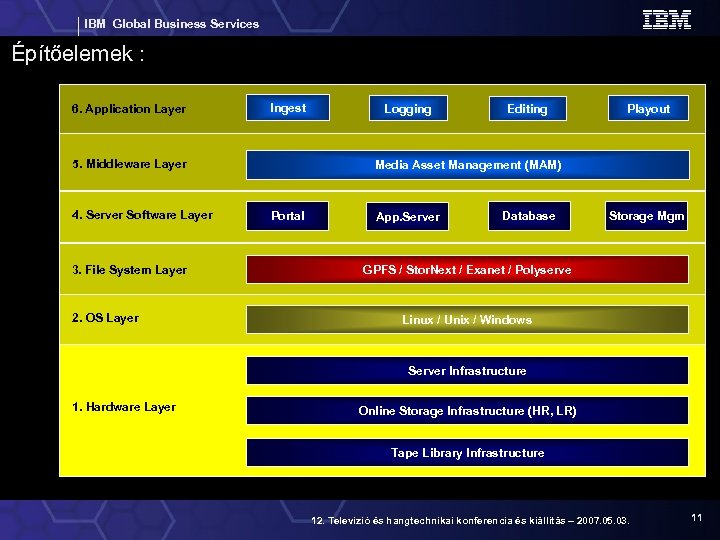Click the GPFS / StorNext / Exanet / Polyserve bar
This screenshot has width=720, height=540.
(467, 270)
